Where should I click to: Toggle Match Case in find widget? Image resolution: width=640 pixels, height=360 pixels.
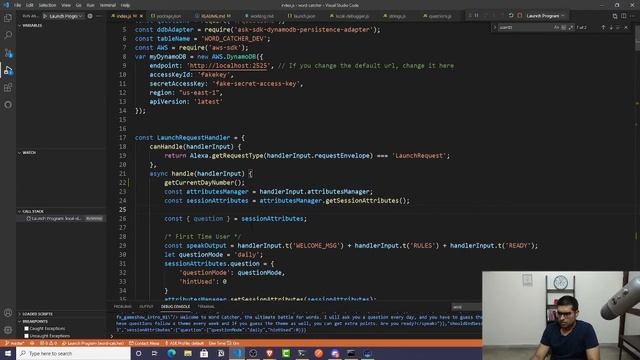click(556, 27)
